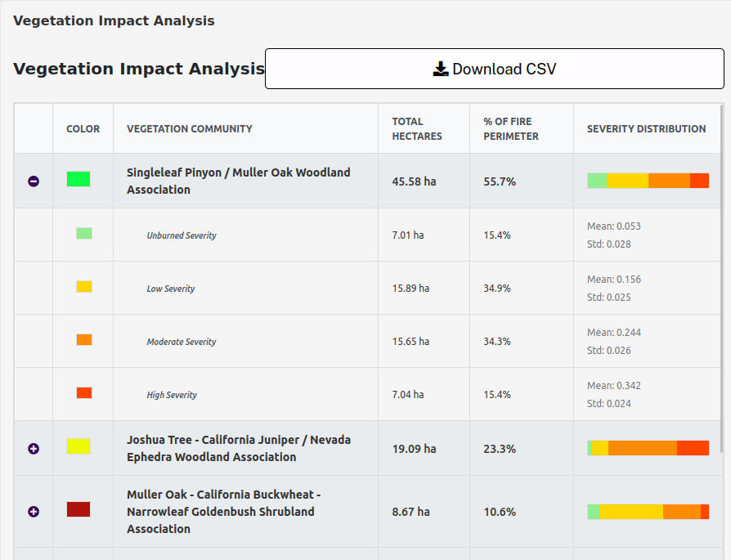Image resolution: width=731 pixels, height=560 pixels.
Task: Click the % of Fire Perimeter header
Action: (x=511, y=129)
